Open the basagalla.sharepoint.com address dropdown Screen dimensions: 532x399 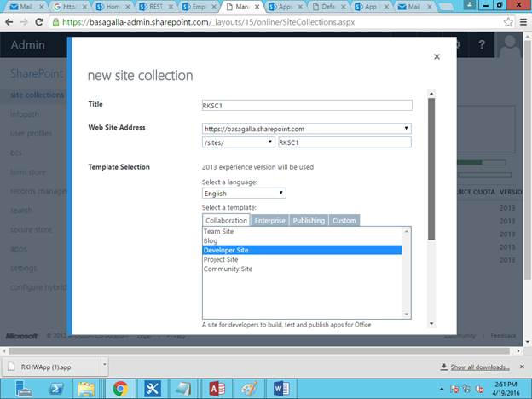307,129
